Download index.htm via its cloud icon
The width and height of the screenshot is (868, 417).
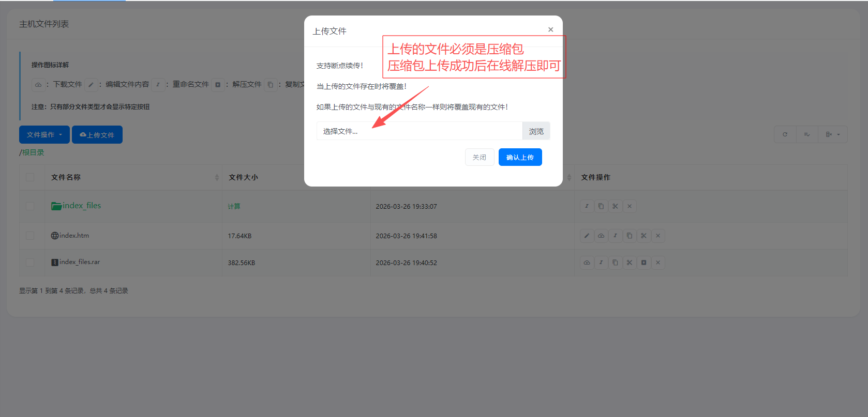pos(601,236)
